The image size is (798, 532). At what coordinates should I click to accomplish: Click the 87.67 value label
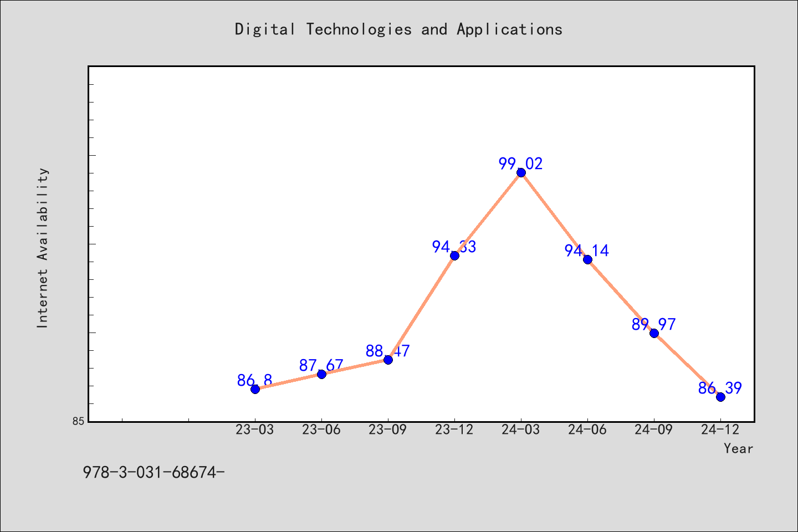pyautogui.click(x=321, y=365)
